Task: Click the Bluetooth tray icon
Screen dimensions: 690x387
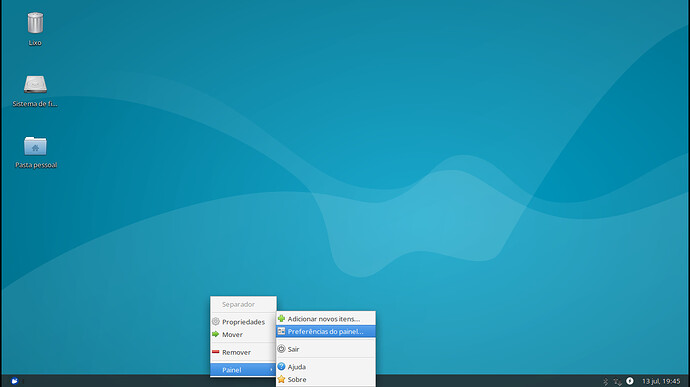Action: pyautogui.click(x=605, y=381)
